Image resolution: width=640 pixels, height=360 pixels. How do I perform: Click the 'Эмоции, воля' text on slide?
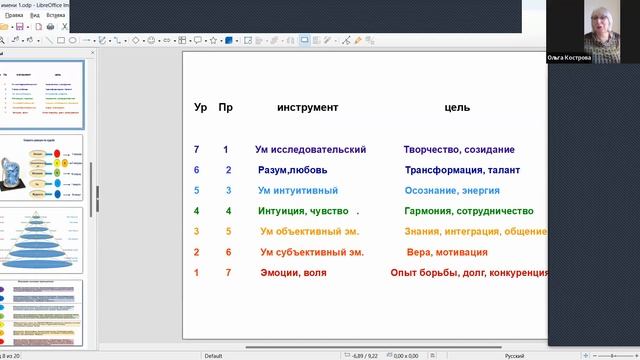(x=293, y=272)
